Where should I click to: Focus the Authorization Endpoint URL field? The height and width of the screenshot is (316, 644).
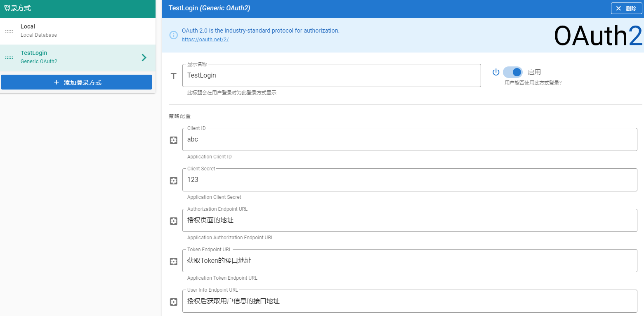(410, 220)
